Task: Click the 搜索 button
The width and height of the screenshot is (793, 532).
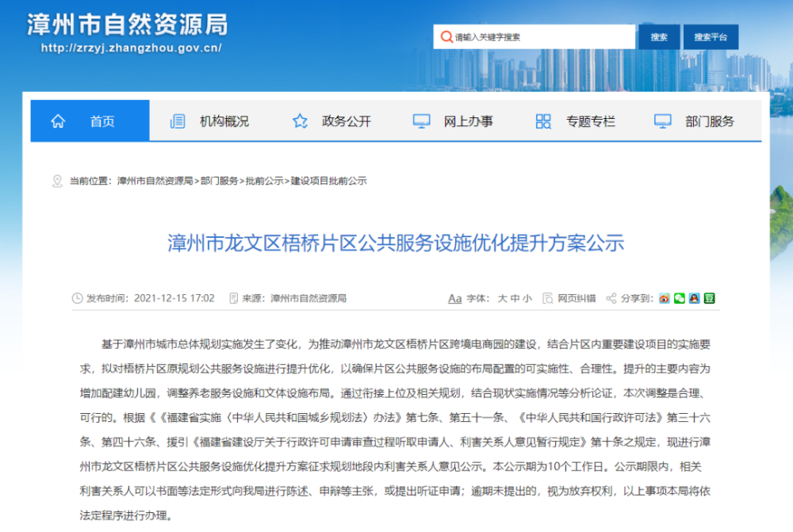Action: tap(659, 37)
